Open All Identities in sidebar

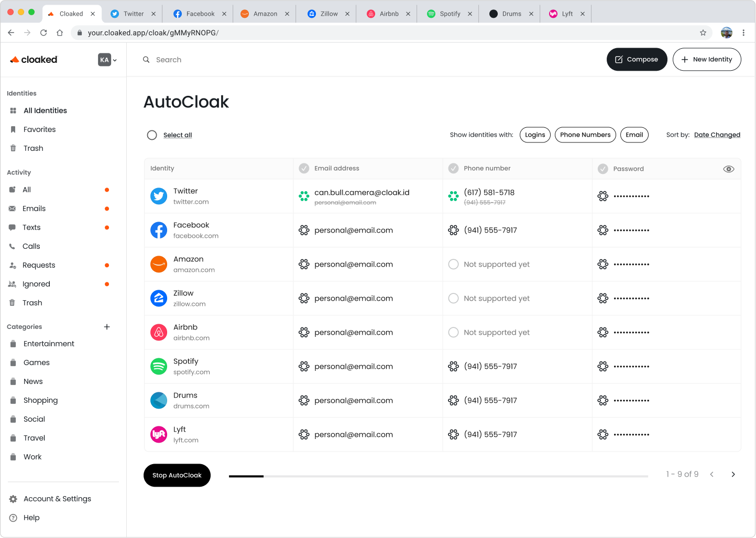45,111
